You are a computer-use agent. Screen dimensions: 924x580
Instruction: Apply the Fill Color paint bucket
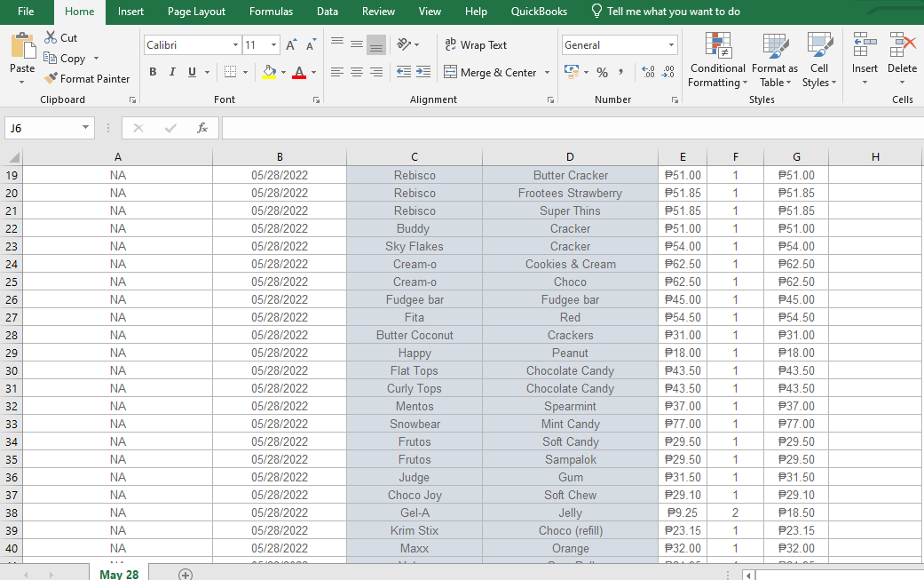(x=269, y=72)
